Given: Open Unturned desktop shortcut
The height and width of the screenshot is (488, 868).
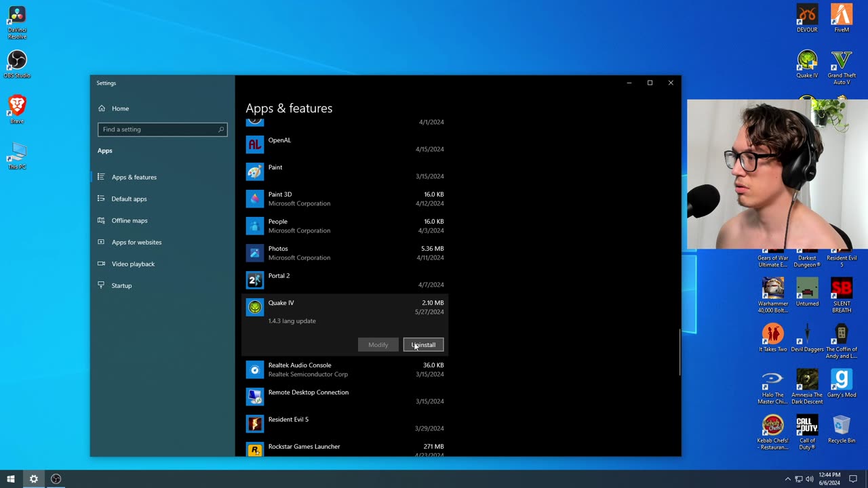Looking at the screenshot, I should click(x=807, y=293).
